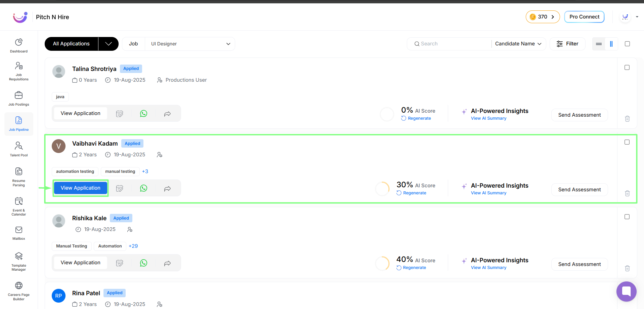Open Event & Calendar in sidebar
Image resolution: width=644 pixels, height=309 pixels.
(x=19, y=206)
